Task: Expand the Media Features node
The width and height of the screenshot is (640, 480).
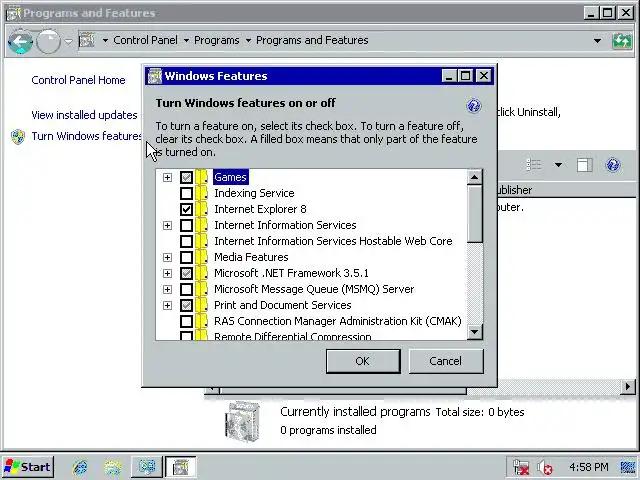Action: (x=167, y=257)
